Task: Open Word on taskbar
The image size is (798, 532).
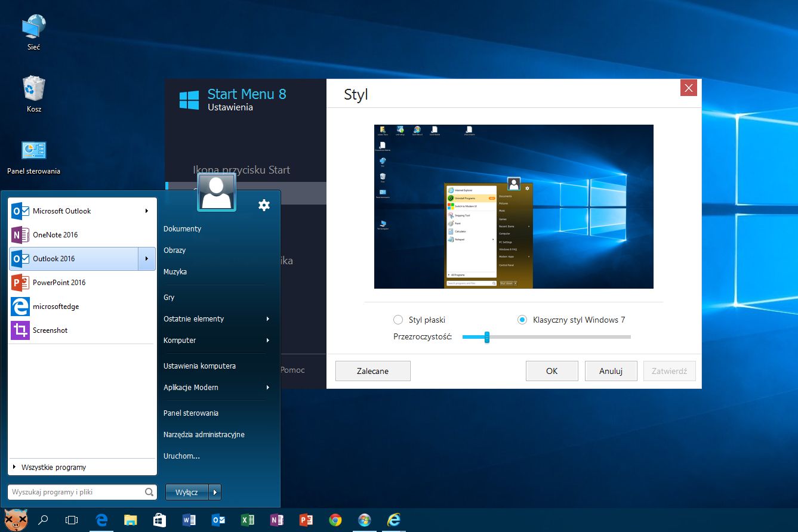Action: point(189,520)
